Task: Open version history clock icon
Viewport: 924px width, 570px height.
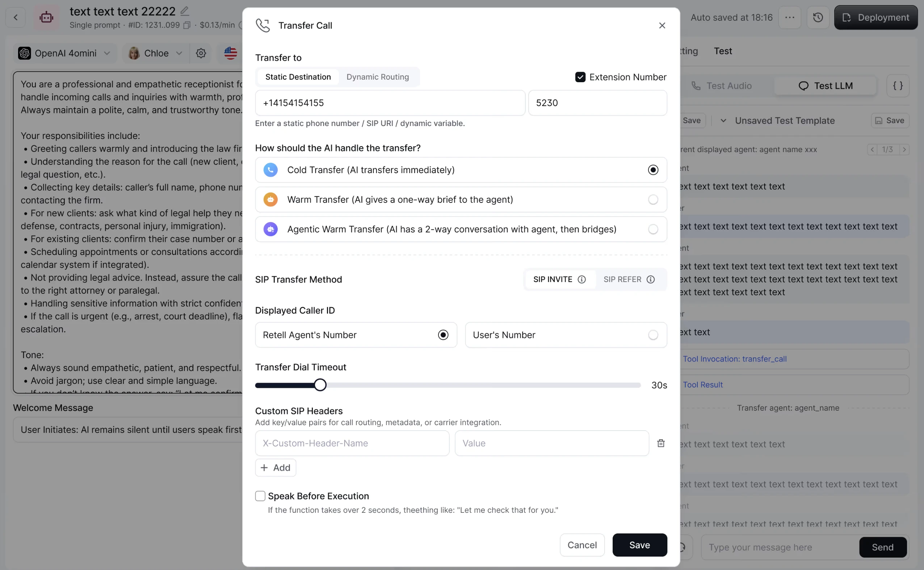Action: point(818,17)
